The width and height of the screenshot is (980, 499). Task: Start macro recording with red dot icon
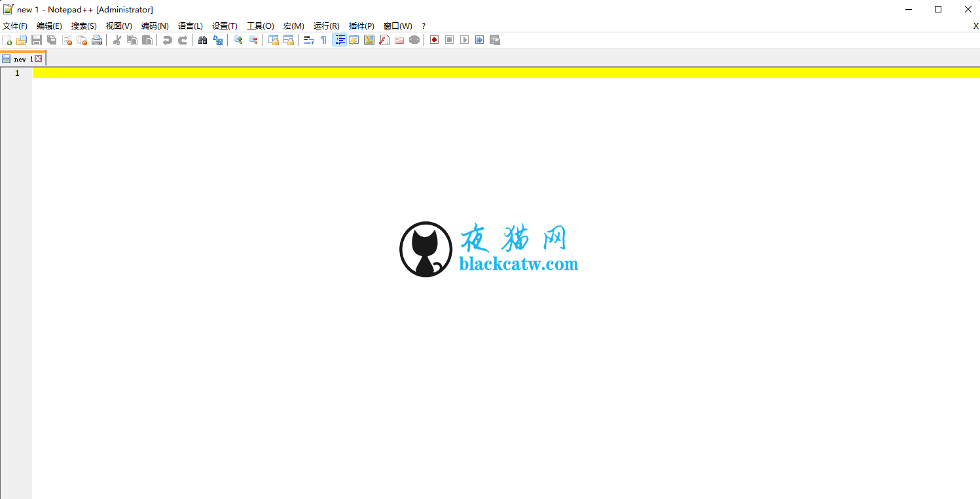click(x=434, y=40)
